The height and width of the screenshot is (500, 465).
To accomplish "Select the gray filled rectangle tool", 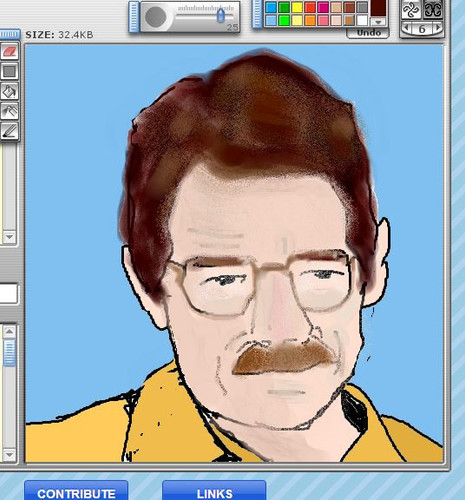I will pos(9,71).
